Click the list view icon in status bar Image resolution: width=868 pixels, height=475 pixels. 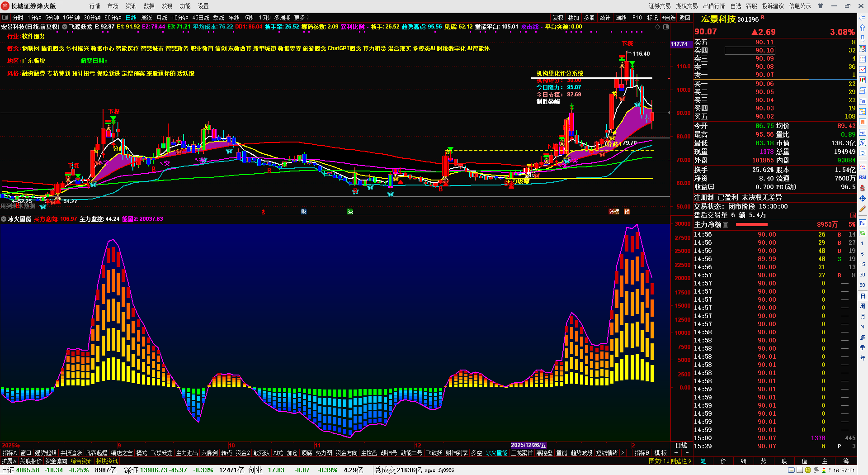(x=799, y=470)
